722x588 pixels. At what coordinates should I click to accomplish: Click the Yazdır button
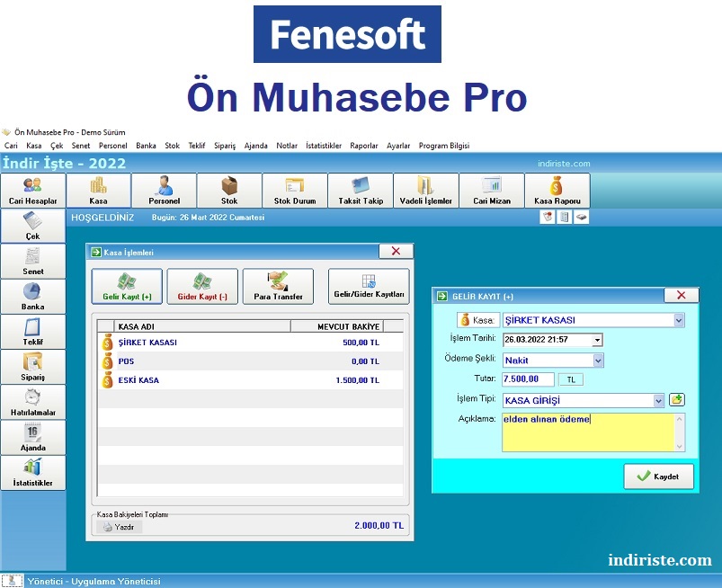click(x=120, y=527)
